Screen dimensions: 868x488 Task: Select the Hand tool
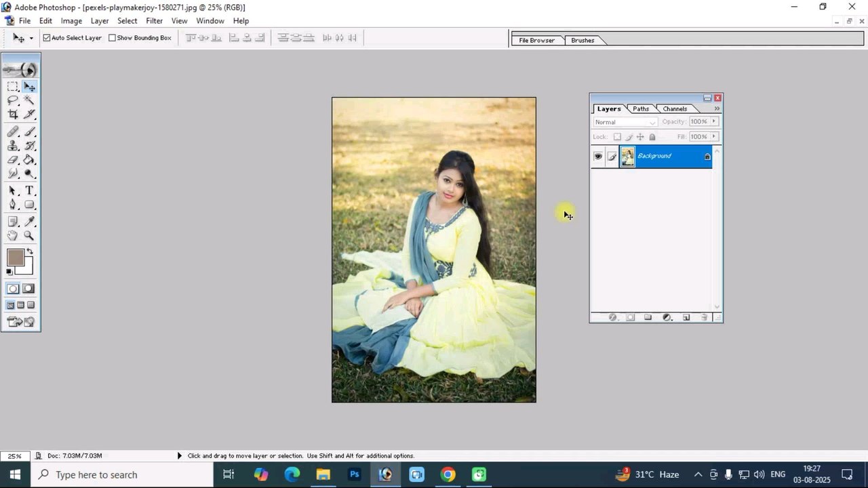coord(13,236)
